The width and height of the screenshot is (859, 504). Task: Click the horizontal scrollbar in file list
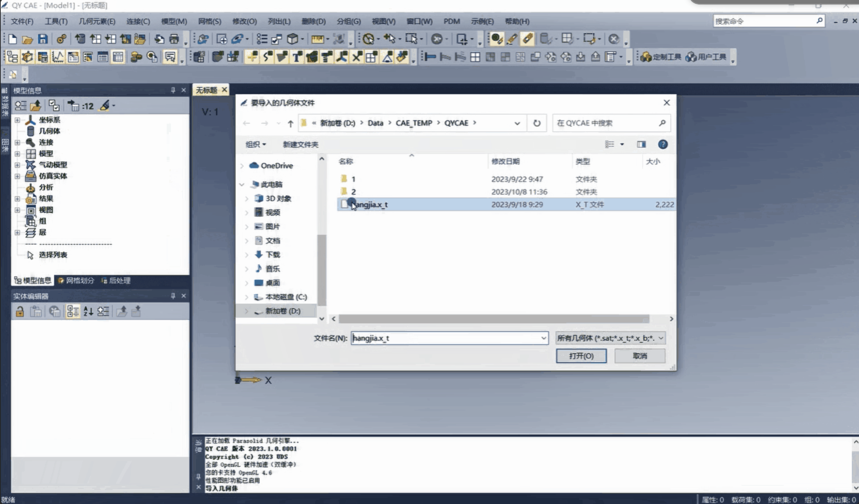(x=494, y=319)
